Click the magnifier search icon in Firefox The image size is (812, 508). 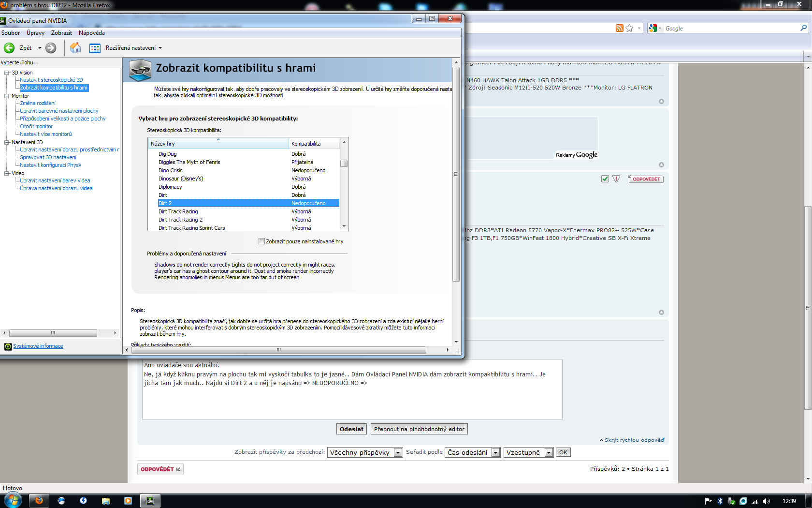(803, 28)
